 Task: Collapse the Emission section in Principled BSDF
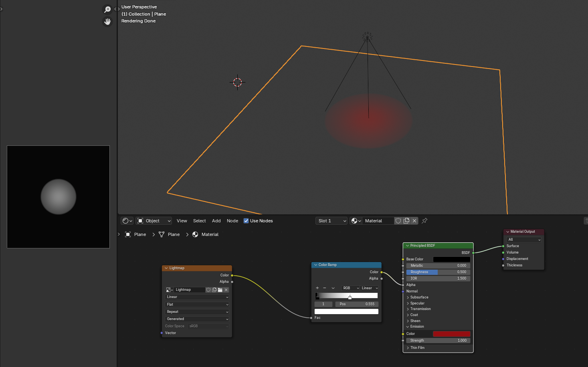click(408, 327)
